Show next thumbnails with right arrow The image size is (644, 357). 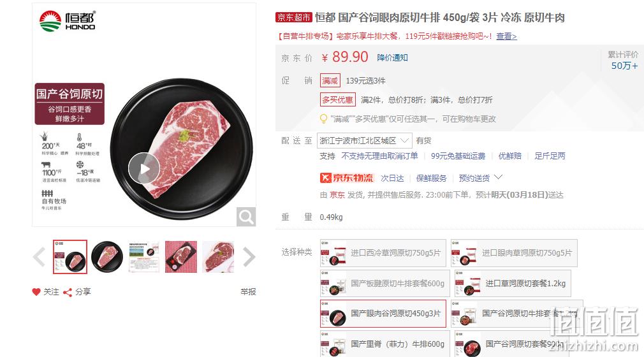click(x=249, y=257)
